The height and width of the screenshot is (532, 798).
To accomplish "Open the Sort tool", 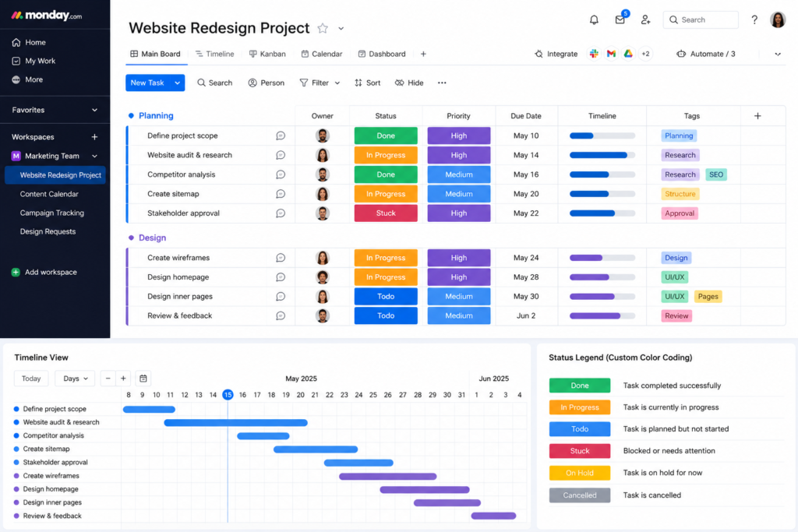I will [368, 83].
